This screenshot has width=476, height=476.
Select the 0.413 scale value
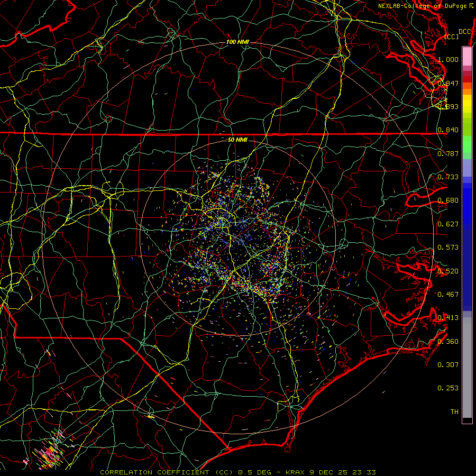point(448,318)
